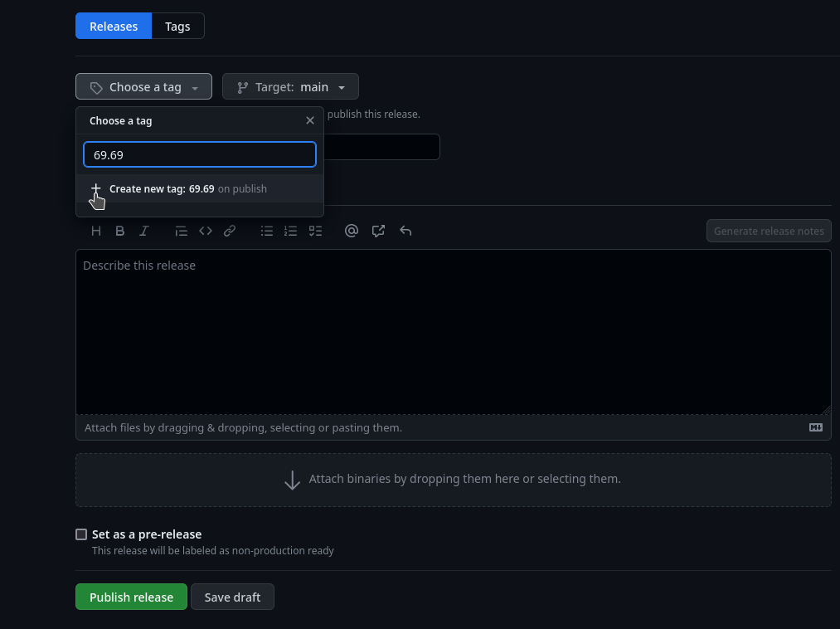840x629 pixels.
Task: Insert an unordered bullet list
Action: (x=267, y=231)
